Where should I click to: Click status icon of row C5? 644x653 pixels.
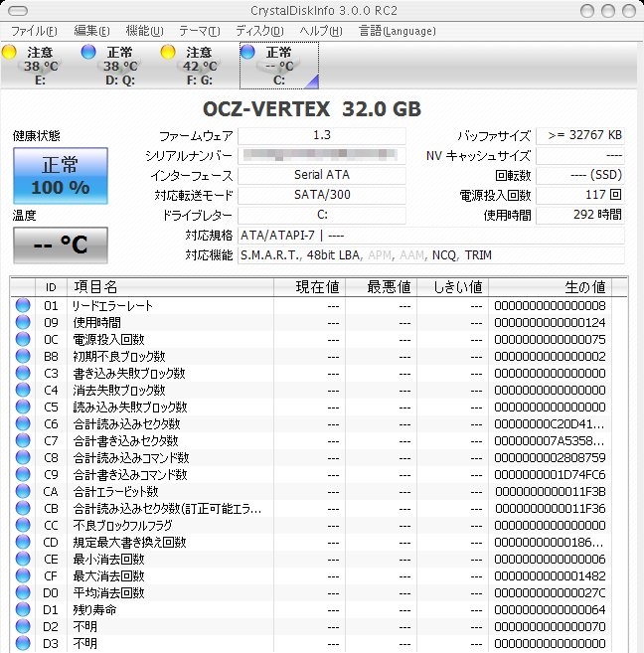coord(23,407)
